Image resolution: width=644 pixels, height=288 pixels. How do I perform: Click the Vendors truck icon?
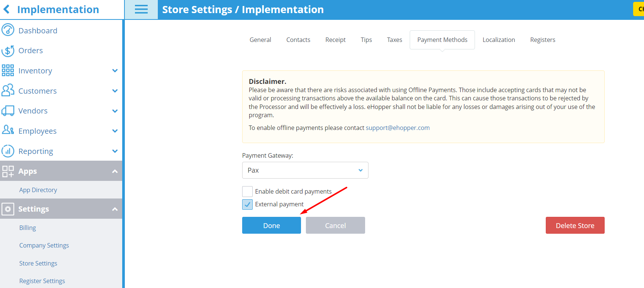coord(8,111)
